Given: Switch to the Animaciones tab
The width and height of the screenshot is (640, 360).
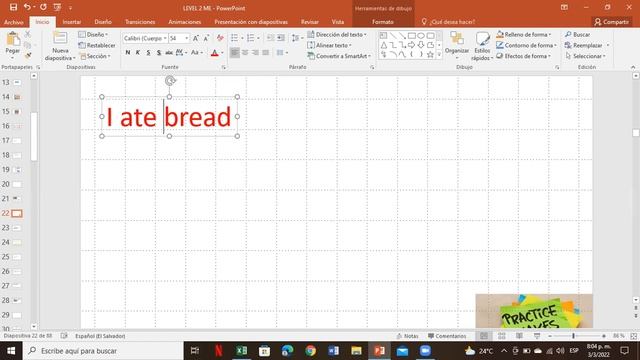Looking at the screenshot, I should click(x=184, y=22).
